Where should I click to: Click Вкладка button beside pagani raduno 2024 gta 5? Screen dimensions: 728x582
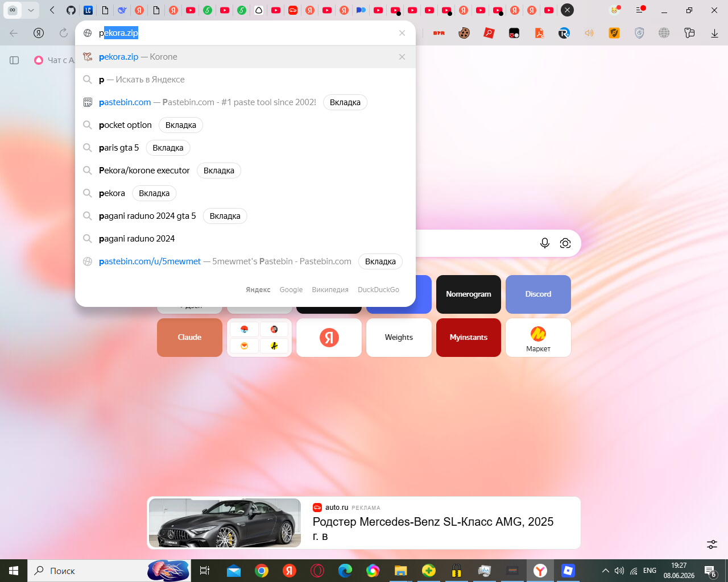click(225, 216)
